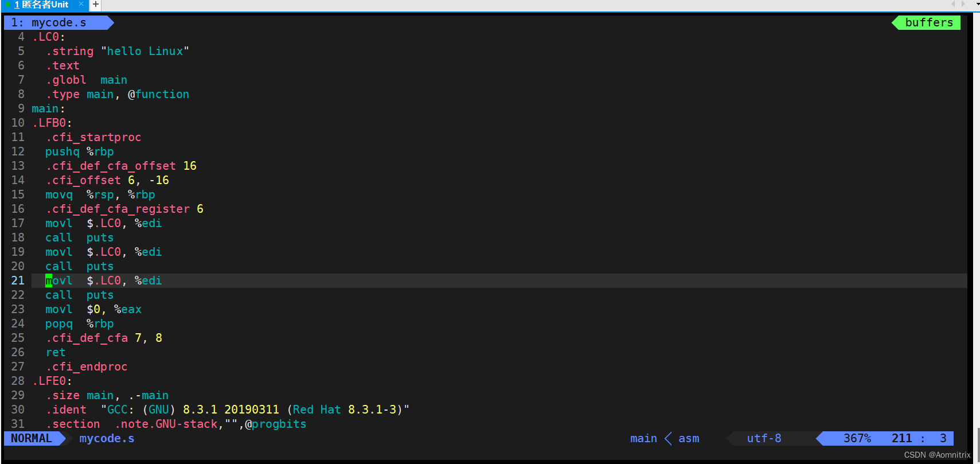Image resolution: width=980 pixels, height=464 pixels.
Task: Click the 'utf-8' encoding indicator
Action: [x=764, y=438]
